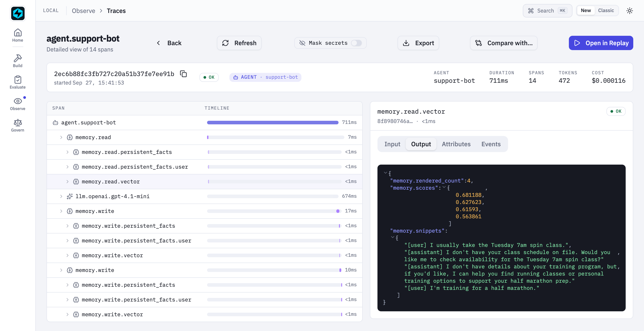Open the Search box
Screen dimensions: 644x331
pos(547,11)
